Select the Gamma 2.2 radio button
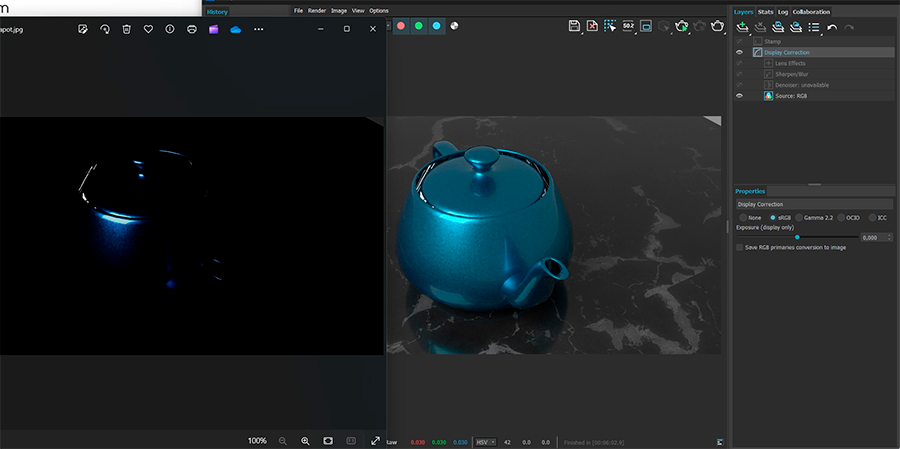This screenshot has width=900, height=449. click(799, 217)
